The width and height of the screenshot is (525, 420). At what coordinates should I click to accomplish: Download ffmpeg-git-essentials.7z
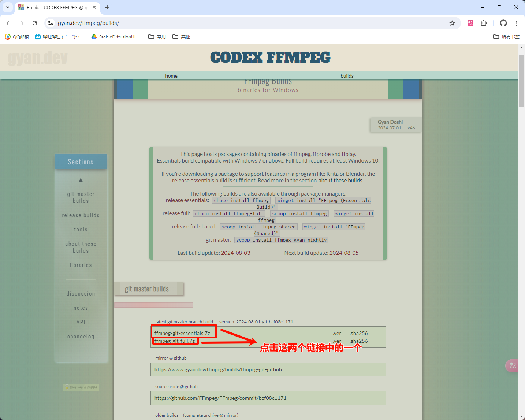point(182,333)
